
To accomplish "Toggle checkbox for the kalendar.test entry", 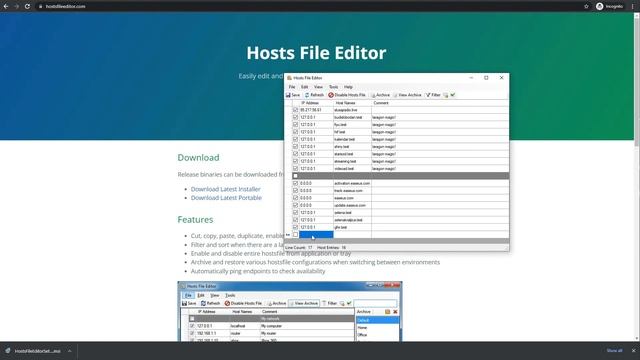I will point(296,139).
